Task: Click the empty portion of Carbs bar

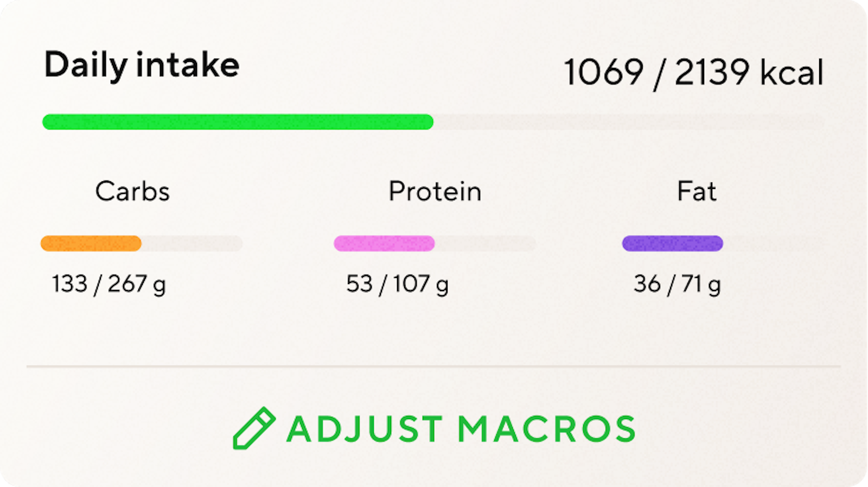Action: pyautogui.click(x=192, y=243)
